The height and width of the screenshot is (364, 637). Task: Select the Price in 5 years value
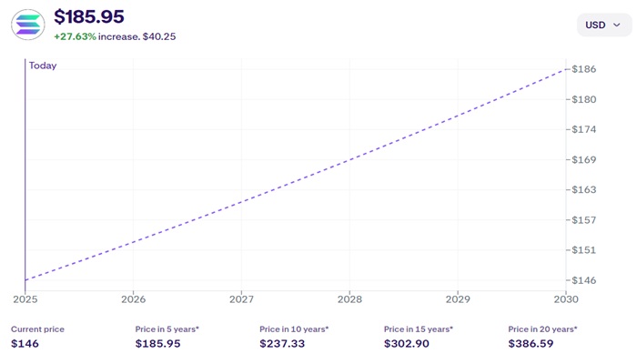tap(157, 344)
